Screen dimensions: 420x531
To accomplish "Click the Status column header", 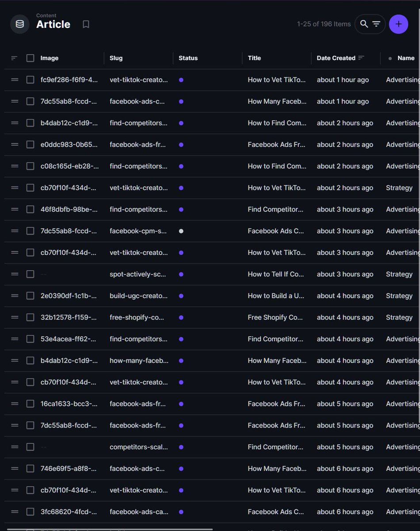I will click(188, 58).
